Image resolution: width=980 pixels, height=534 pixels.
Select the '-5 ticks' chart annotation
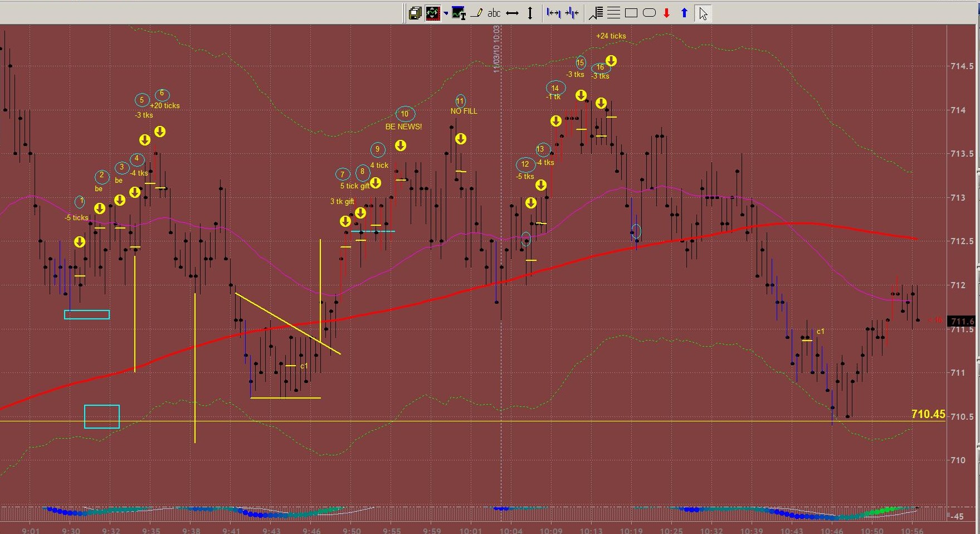coord(77,217)
